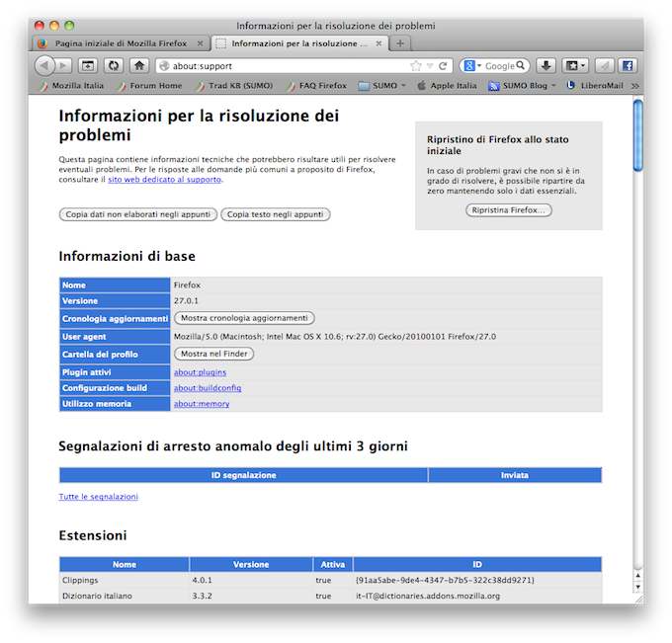Open the about:plugins link
This screenshot has height=643, width=672.
pos(200,372)
